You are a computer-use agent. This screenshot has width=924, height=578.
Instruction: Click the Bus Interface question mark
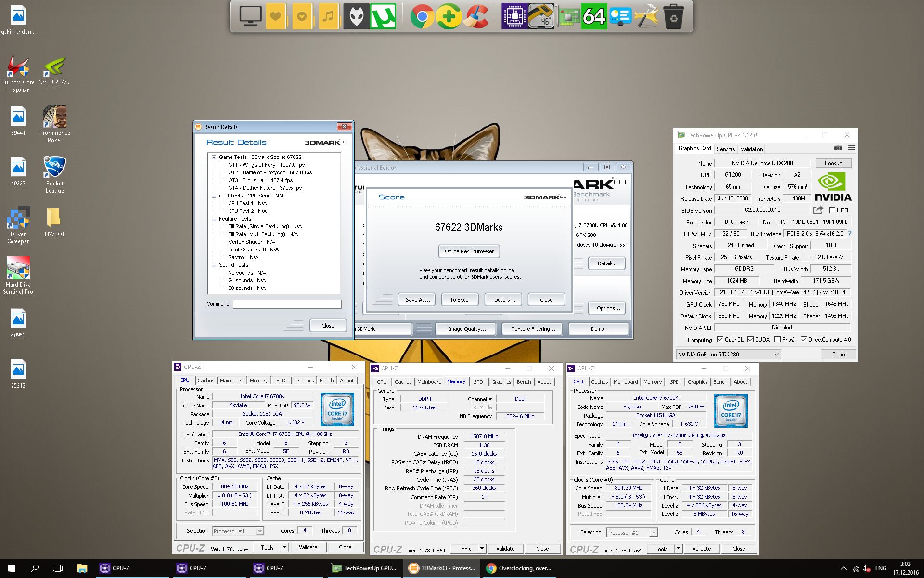[x=850, y=234]
